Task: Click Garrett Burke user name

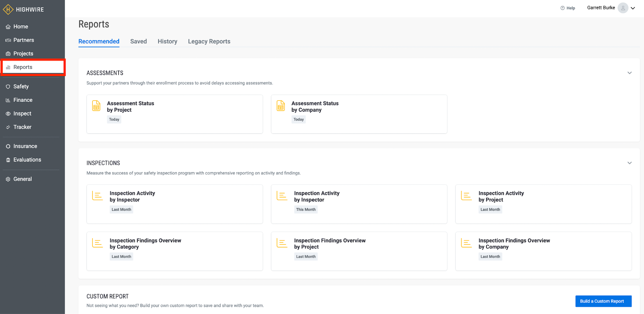Action: pyautogui.click(x=601, y=8)
